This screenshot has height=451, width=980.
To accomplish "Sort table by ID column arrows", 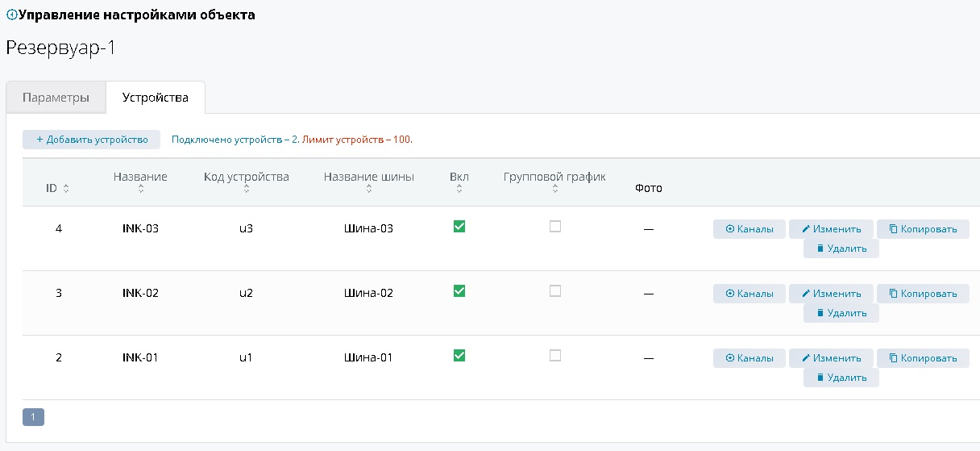I will [66, 189].
